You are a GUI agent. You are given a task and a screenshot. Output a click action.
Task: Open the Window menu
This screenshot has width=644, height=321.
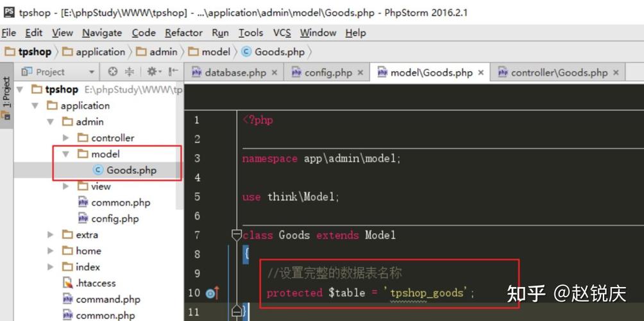click(318, 33)
